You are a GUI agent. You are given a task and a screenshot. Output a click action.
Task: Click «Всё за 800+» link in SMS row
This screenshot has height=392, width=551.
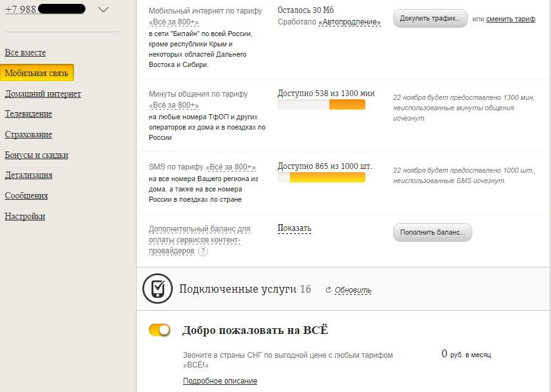click(x=231, y=167)
